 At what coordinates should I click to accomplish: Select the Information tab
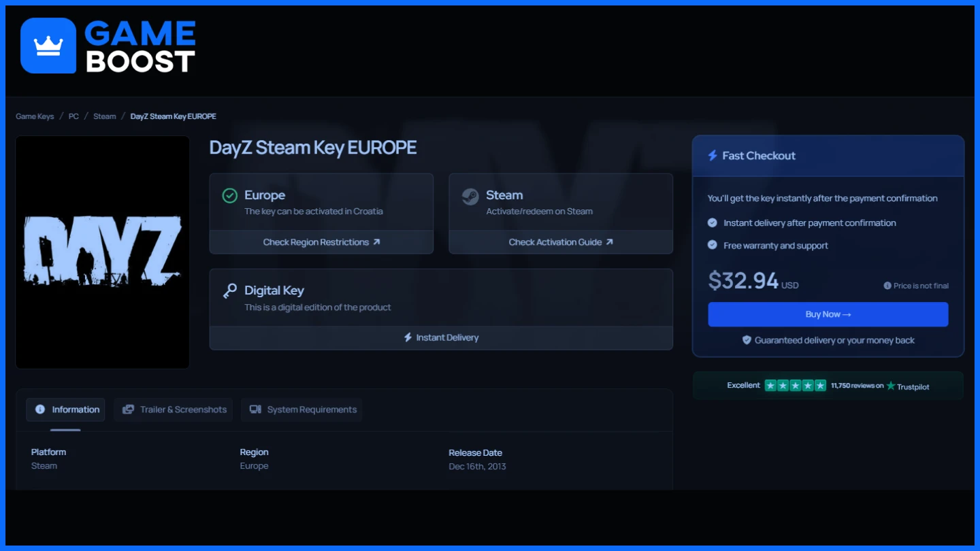[65, 410]
